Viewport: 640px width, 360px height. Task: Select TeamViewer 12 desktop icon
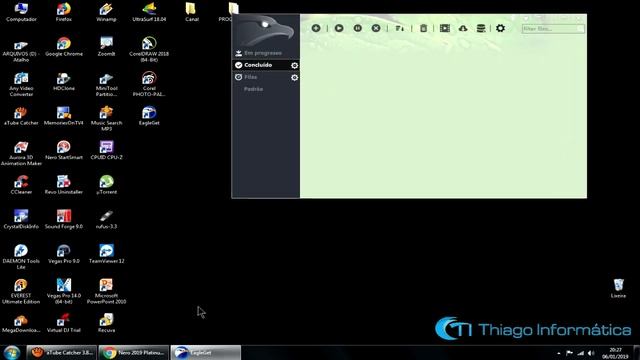(x=106, y=254)
